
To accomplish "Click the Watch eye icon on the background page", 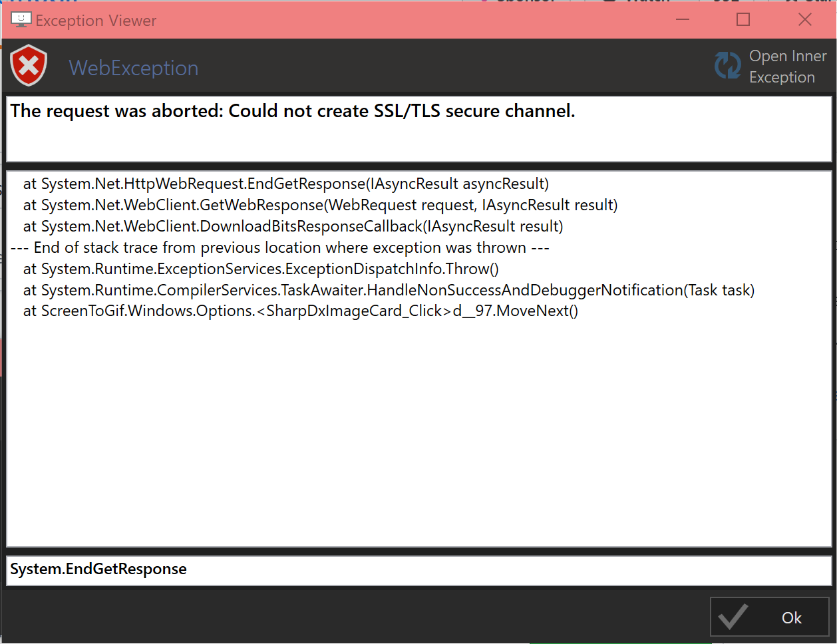I will pyautogui.click(x=609, y=1).
